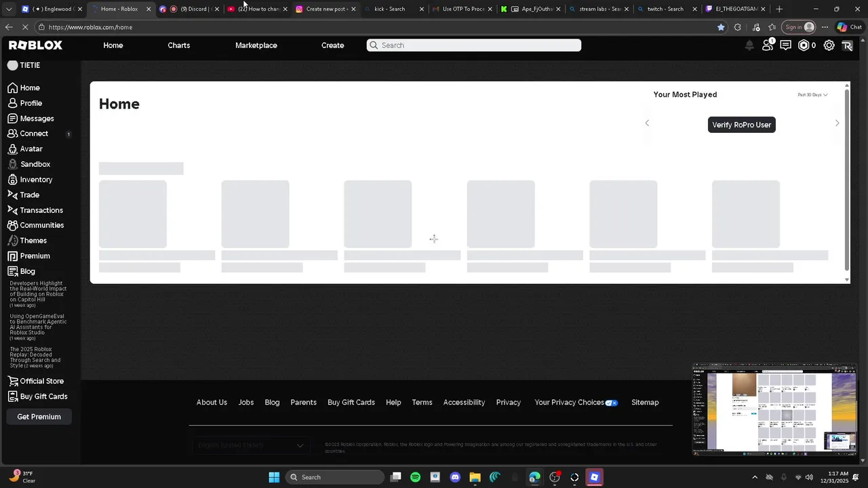
Task: Open Sandbox from the sidebar
Action: [29, 164]
